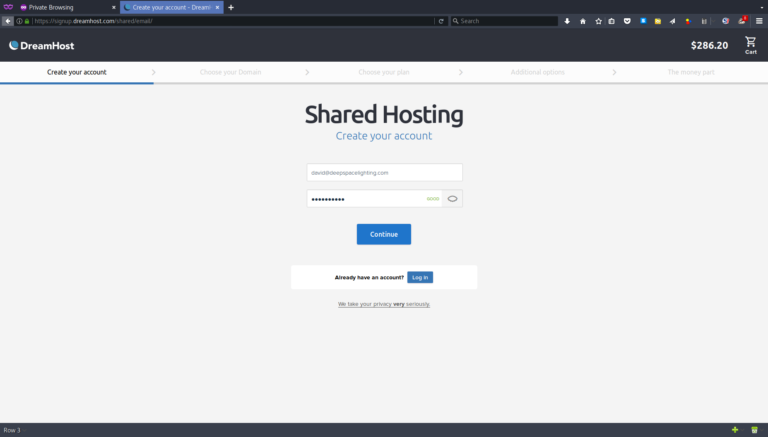Toggle password visibility eye icon

(452, 198)
